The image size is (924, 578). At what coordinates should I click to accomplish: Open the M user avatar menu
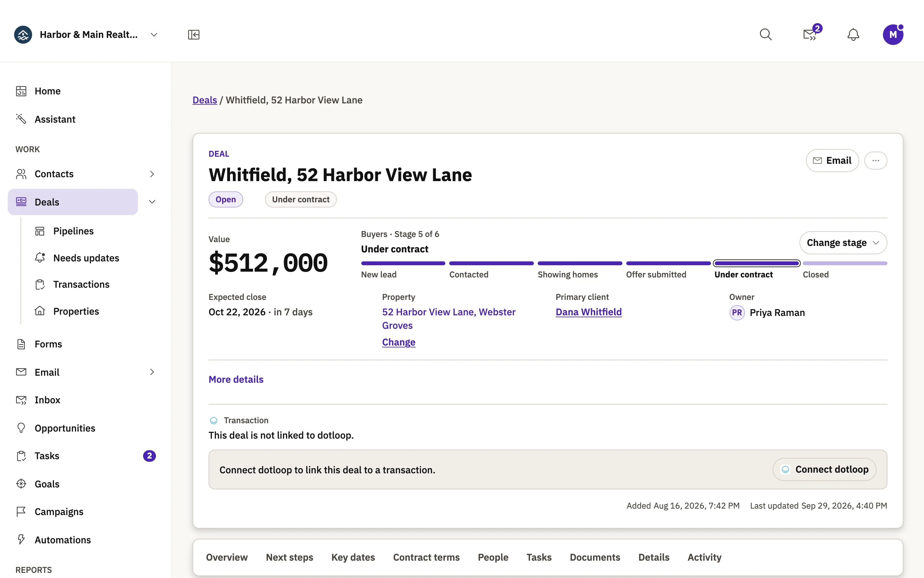(x=893, y=35)
